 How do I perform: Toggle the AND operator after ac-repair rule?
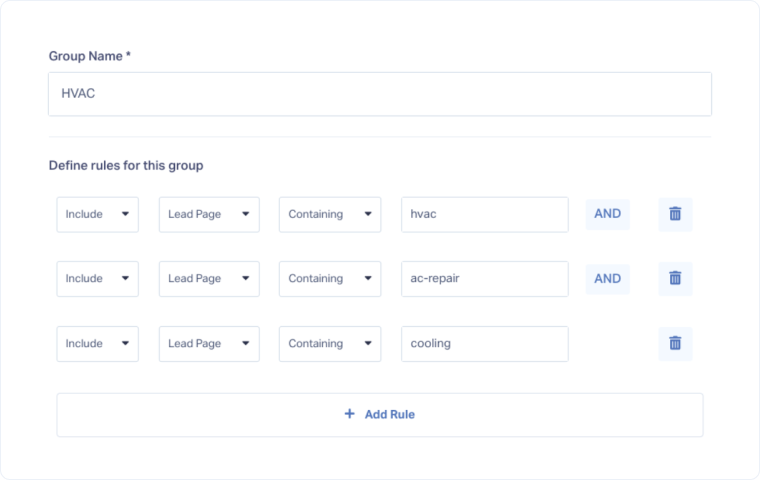tap(607, 279)
